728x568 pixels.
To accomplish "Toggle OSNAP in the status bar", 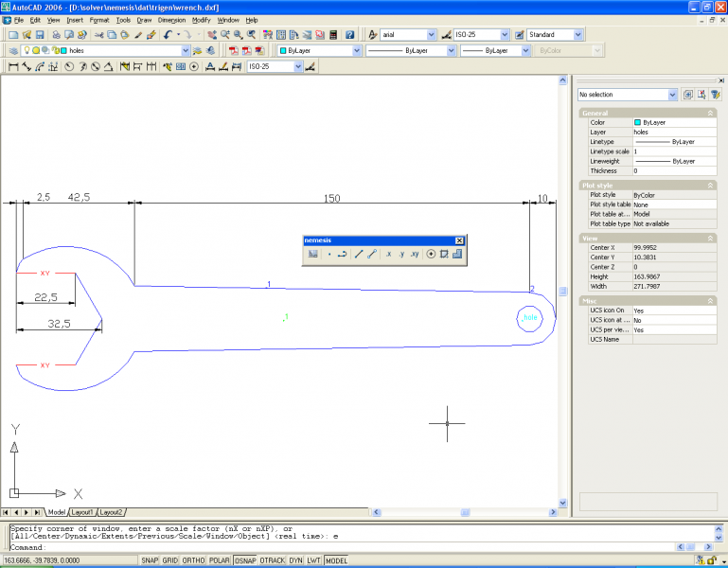I will point(245,560).
